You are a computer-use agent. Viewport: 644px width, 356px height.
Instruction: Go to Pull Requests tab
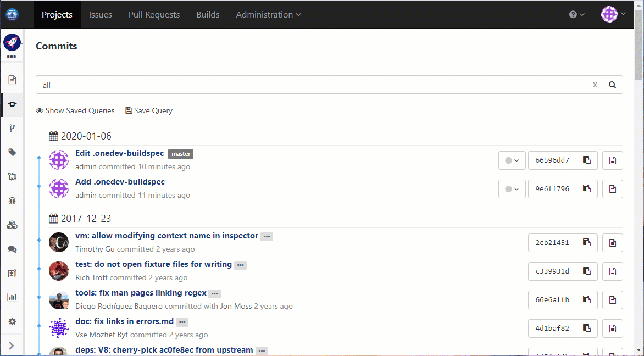click(x=154, y=14)
